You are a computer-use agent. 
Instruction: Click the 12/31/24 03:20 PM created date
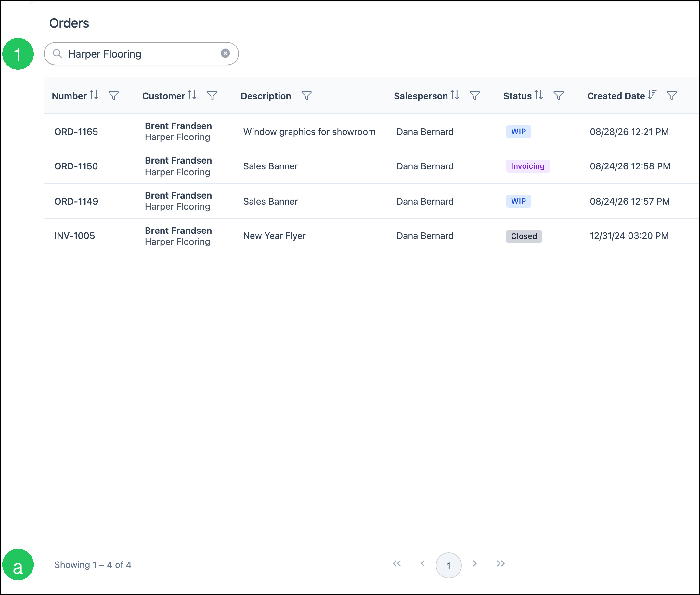[x=629, y=236]
